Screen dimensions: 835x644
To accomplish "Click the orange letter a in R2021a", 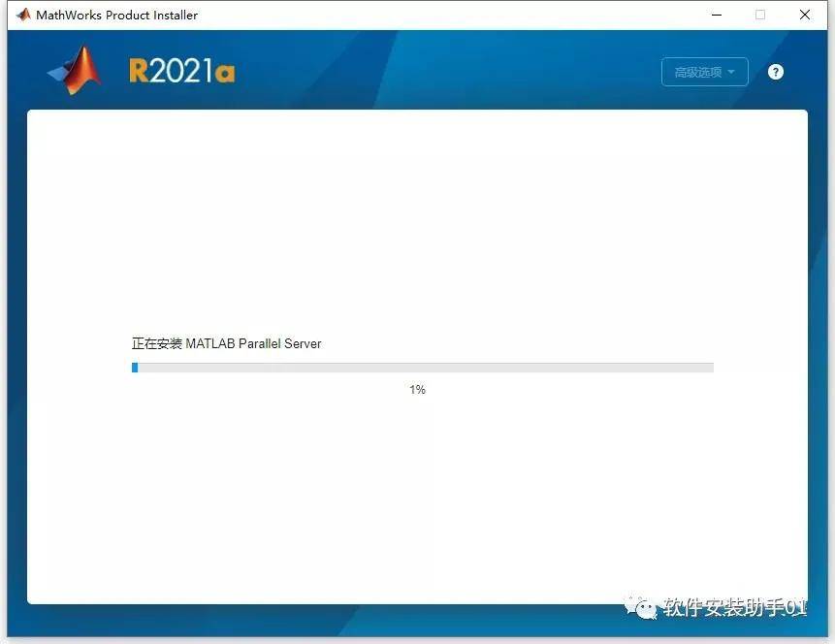I will (225, 74).
